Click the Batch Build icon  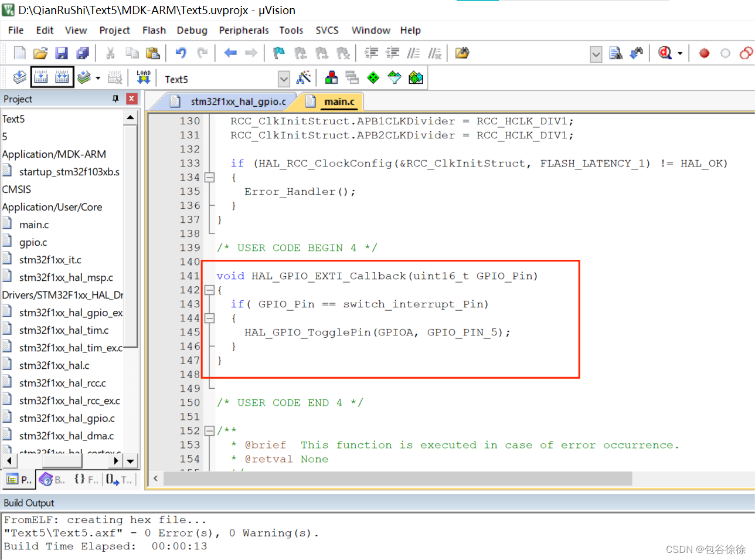click(84, 77)
